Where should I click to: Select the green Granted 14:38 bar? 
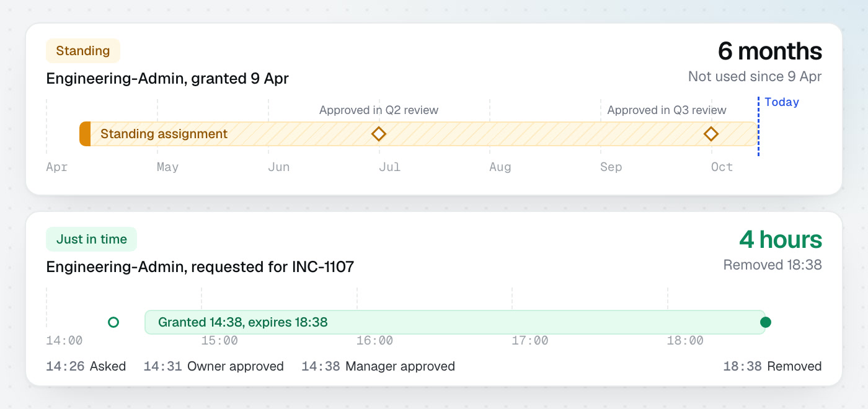(x=455, y=322)
